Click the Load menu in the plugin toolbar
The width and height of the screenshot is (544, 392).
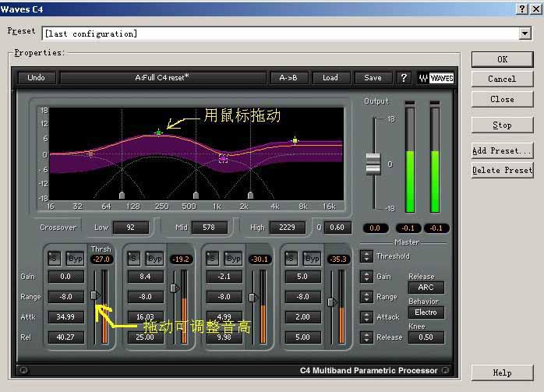click(x=330, y=78)
